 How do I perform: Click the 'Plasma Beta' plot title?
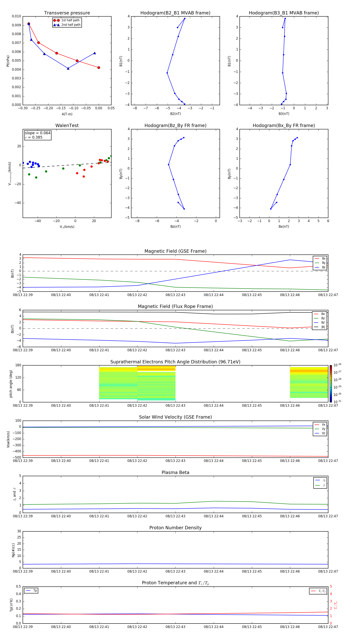tap(175, 472)
